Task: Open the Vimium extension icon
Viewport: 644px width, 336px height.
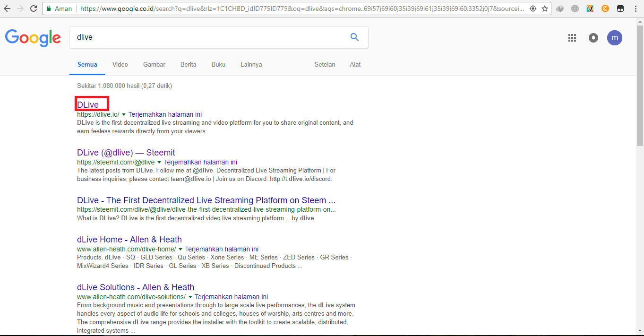Action: click(x=590, y=9)
